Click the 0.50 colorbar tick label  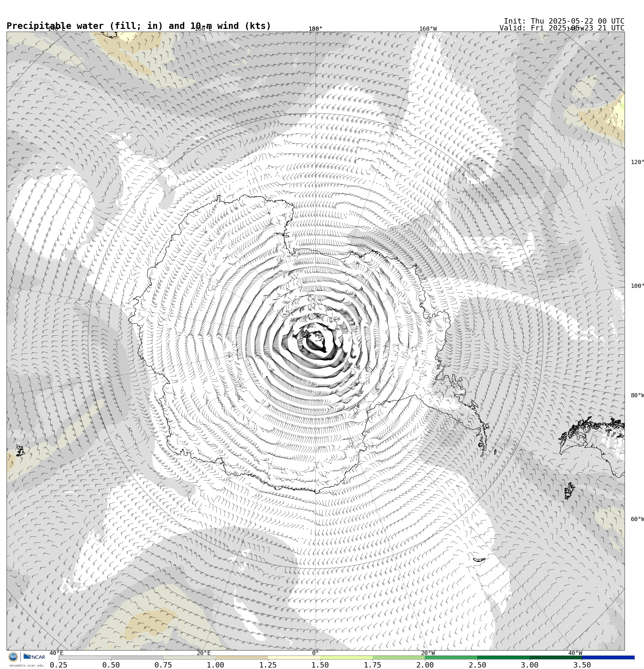pos(111,665)
